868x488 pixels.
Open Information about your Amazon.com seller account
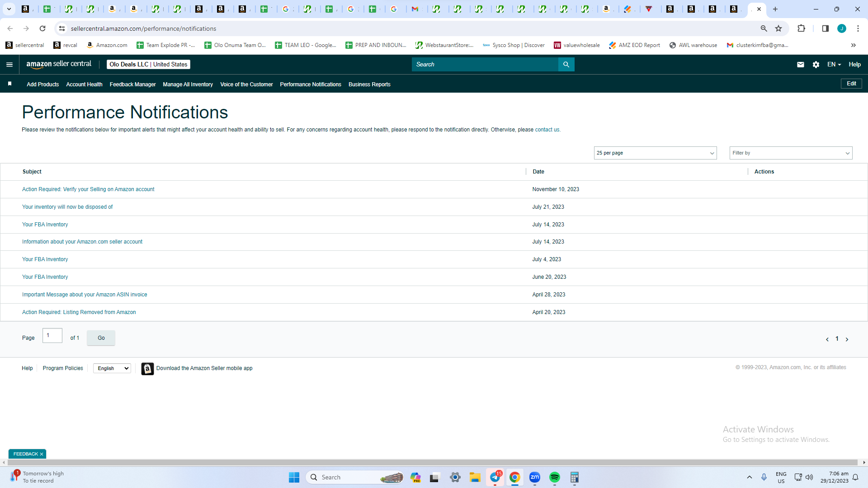[x=82, y=242]
